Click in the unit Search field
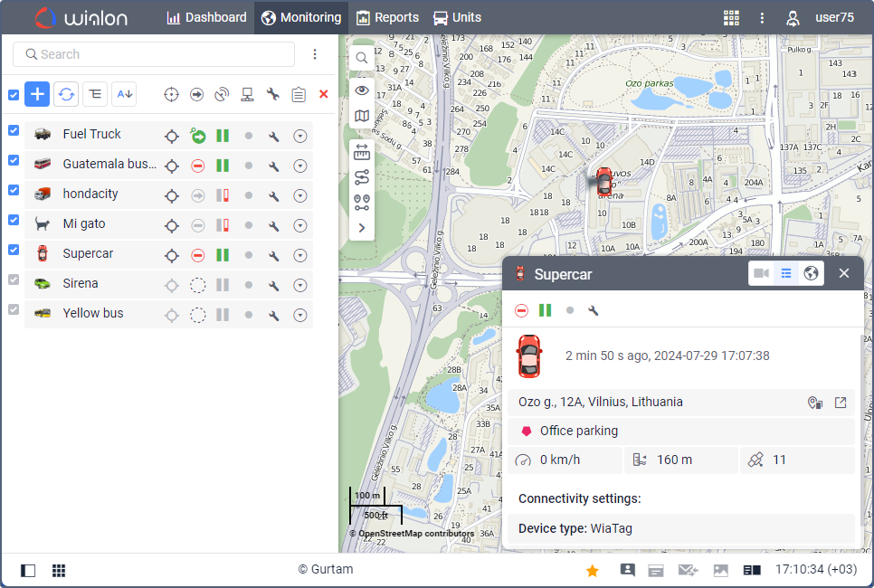 (154, 54)
